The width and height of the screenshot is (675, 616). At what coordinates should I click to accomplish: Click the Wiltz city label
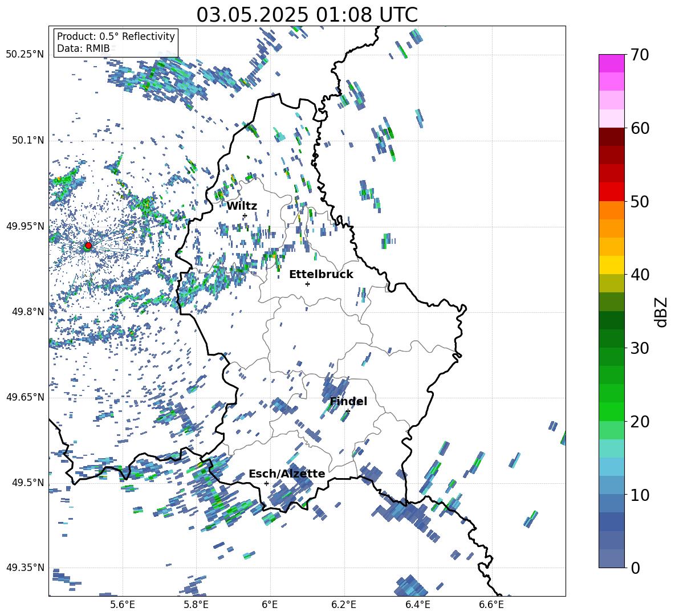[242, 206]
